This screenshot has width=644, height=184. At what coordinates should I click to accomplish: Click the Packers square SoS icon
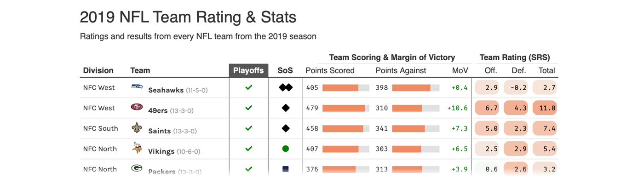point(286,169)
